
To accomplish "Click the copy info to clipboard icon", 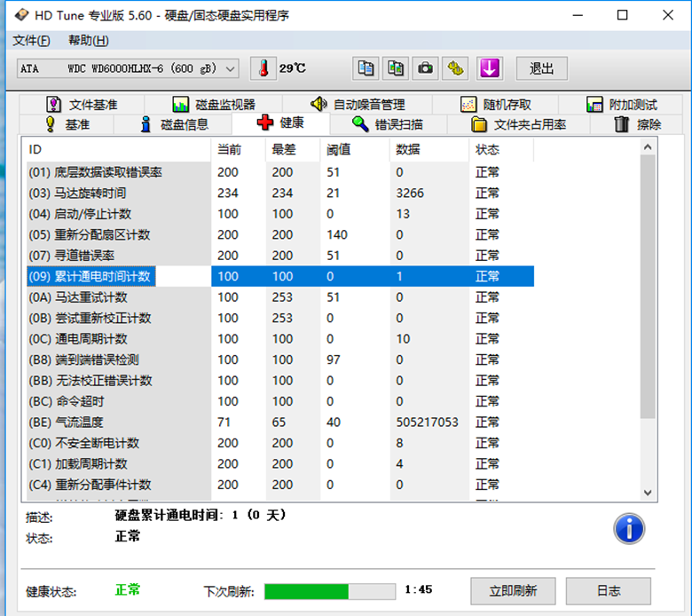I will pyautogui.click(x=366, y=68).
